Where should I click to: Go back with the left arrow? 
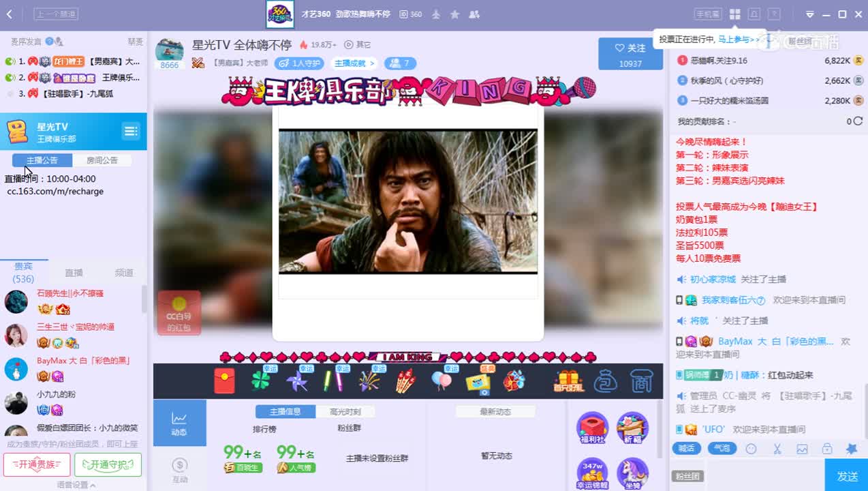tap(9, 14)
